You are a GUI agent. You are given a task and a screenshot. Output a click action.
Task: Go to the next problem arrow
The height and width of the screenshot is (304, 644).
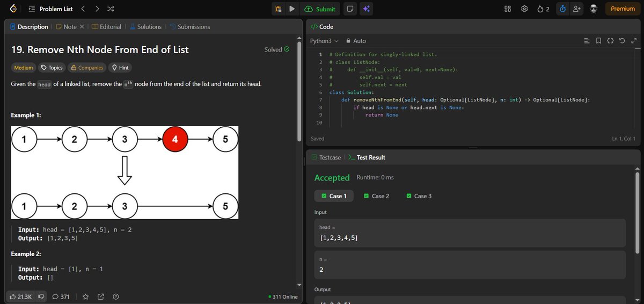tap(97, 9)
